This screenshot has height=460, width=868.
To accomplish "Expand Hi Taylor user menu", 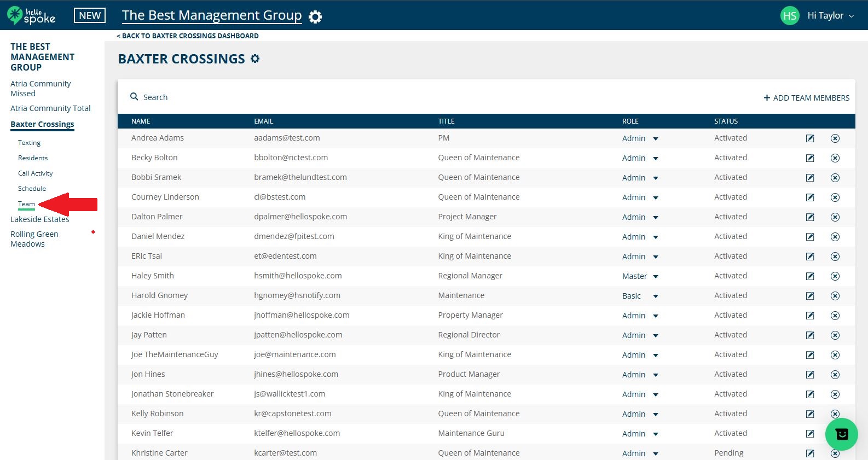I will pos(830,15).
